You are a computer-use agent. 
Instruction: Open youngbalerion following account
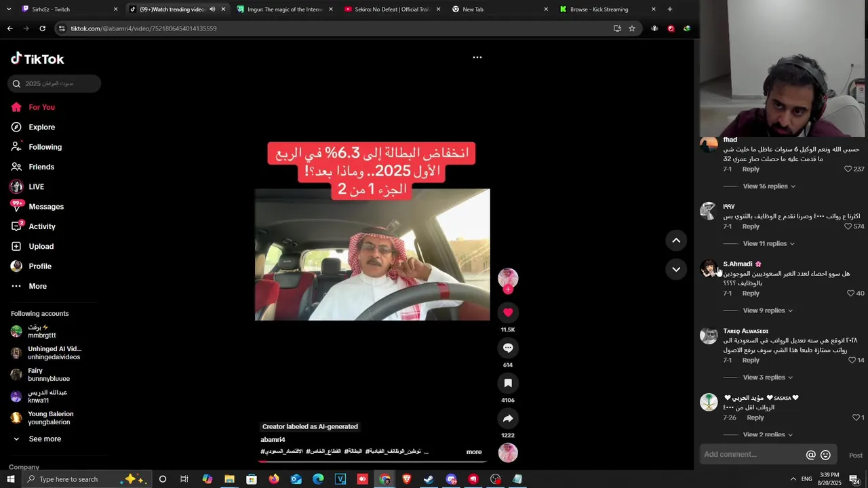(x=42, y=418)
